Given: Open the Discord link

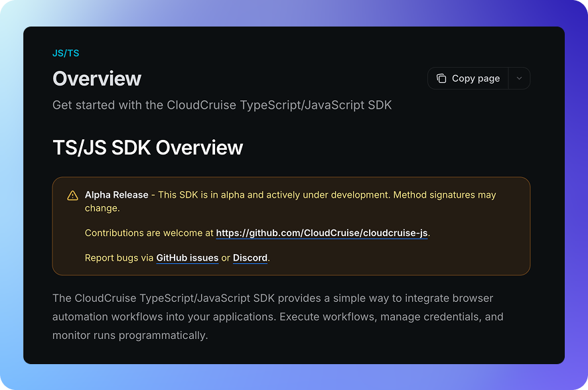Looking at the screenshot, I should pos(250,258).
